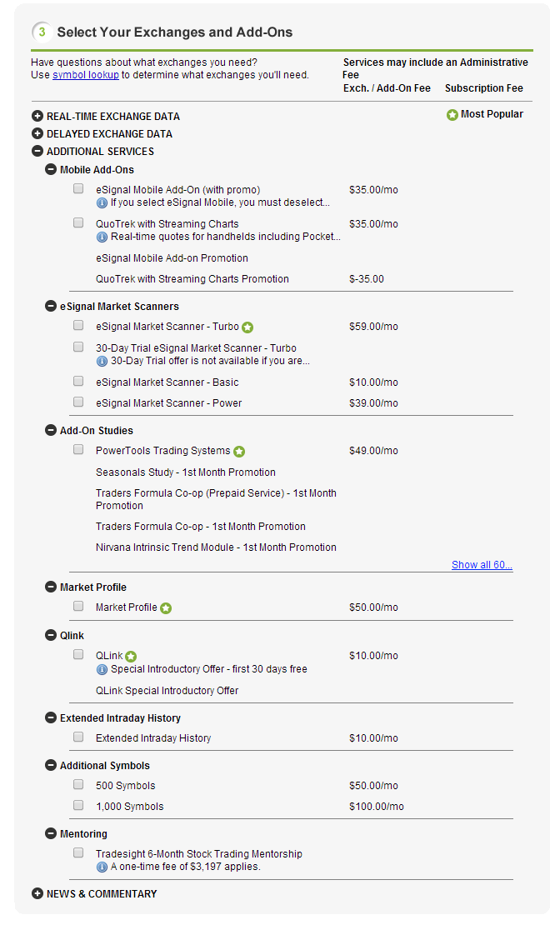Expand REAL-TIME EXCHANGE DATA section
This screenshot has height=930, width=560.
point(37,117)
